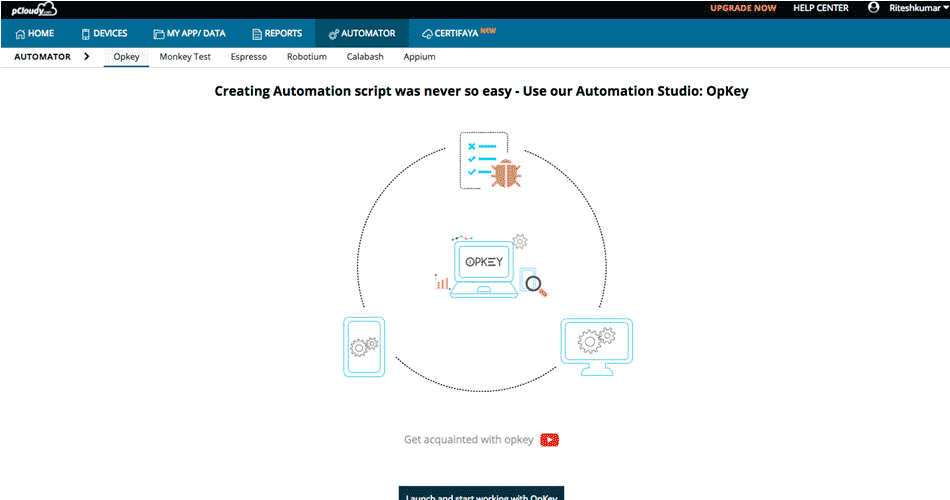This screenshot has width=950, height=500.
Task: Click the My App/ Data folder icon
Action: (159, 34)
